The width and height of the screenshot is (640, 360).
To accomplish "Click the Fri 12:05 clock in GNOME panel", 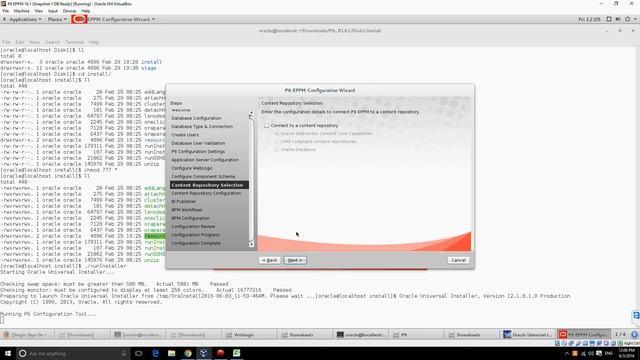I will pos(589,19).
